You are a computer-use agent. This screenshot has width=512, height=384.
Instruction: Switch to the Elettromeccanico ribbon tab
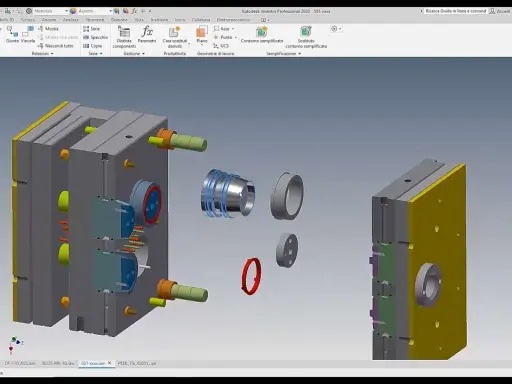coord(233,20)
